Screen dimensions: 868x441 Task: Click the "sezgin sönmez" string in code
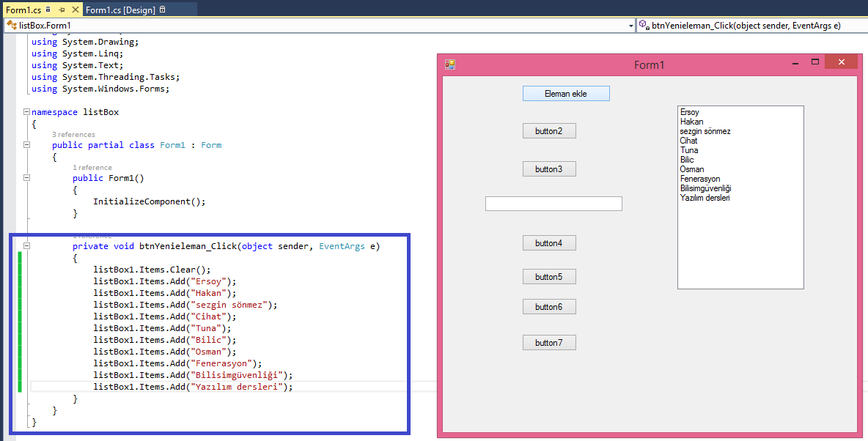click(229, 305)
